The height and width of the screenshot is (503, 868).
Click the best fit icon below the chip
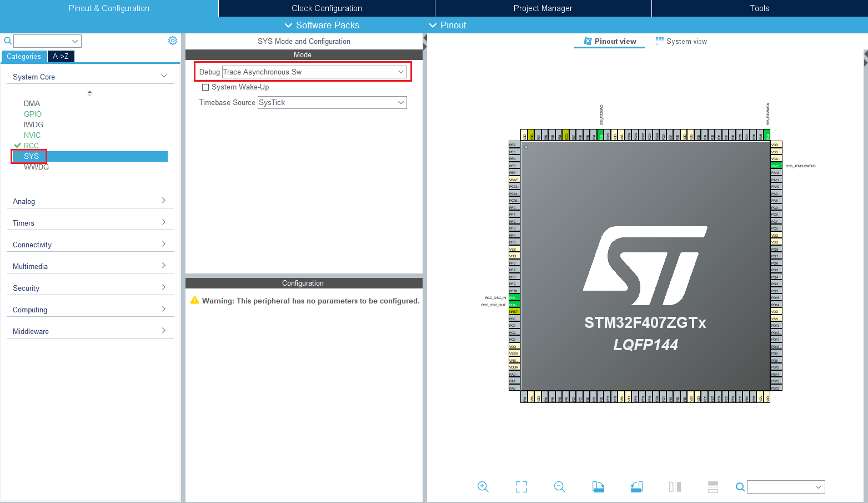coord(521,486)
